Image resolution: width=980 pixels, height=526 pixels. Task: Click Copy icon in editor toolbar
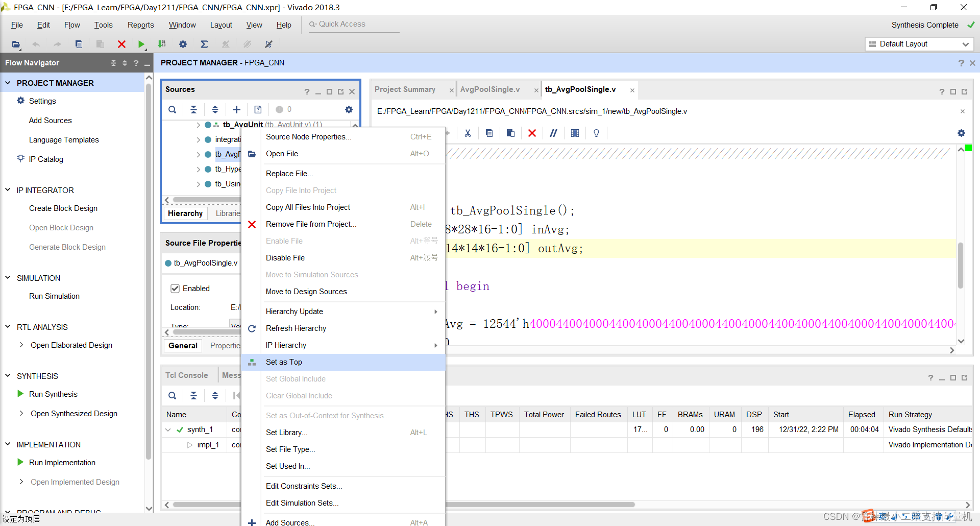[x=489, y=133]
